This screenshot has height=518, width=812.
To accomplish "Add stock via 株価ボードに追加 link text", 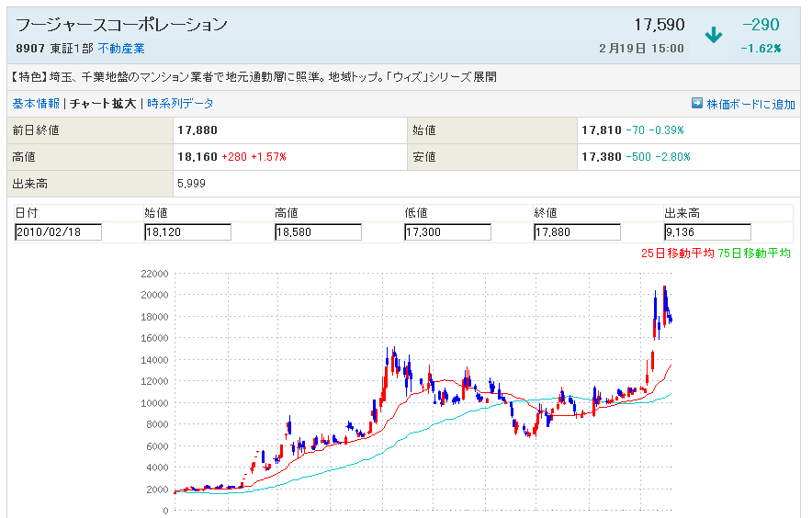I will [750, 104].
